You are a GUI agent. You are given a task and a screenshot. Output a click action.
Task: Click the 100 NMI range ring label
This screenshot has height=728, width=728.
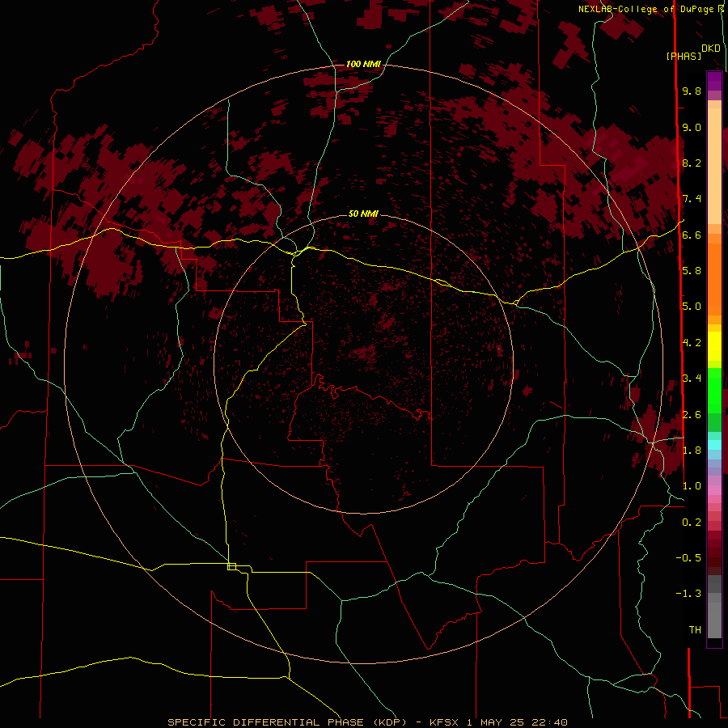[x=363, y=64]
